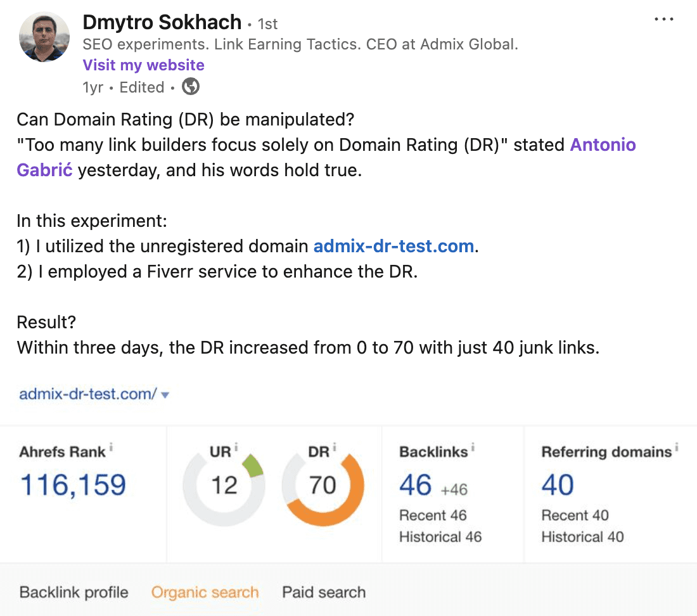Expand the admix-dr-test.com/ URL dropdown arrow

(x=165, y=395)
